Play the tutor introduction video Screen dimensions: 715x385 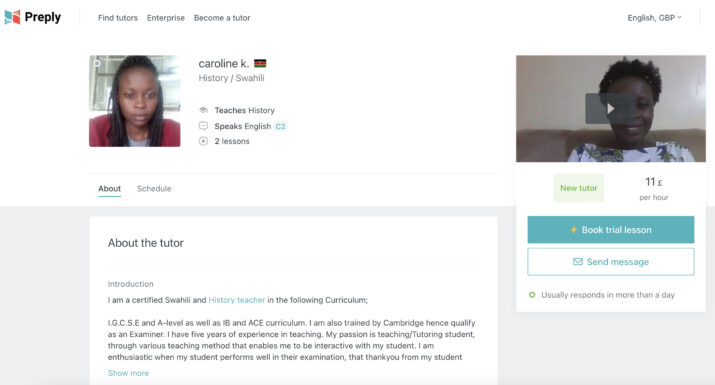[611, 109]
